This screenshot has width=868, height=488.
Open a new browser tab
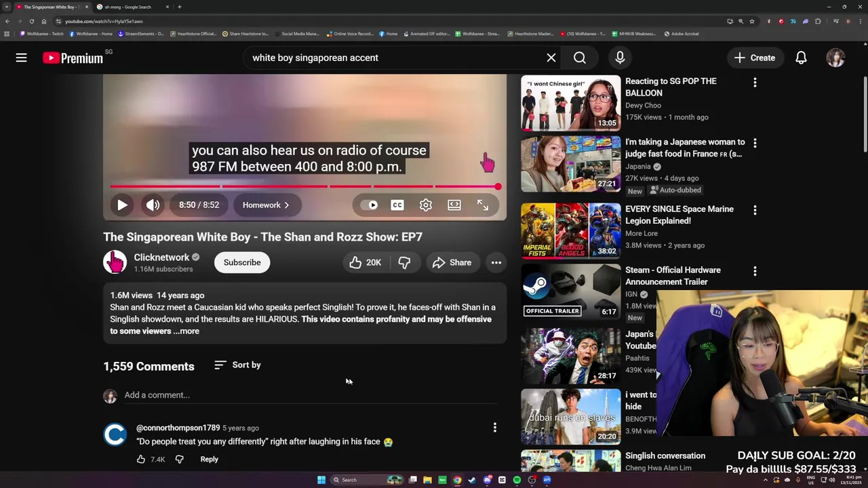pos(179,7)
